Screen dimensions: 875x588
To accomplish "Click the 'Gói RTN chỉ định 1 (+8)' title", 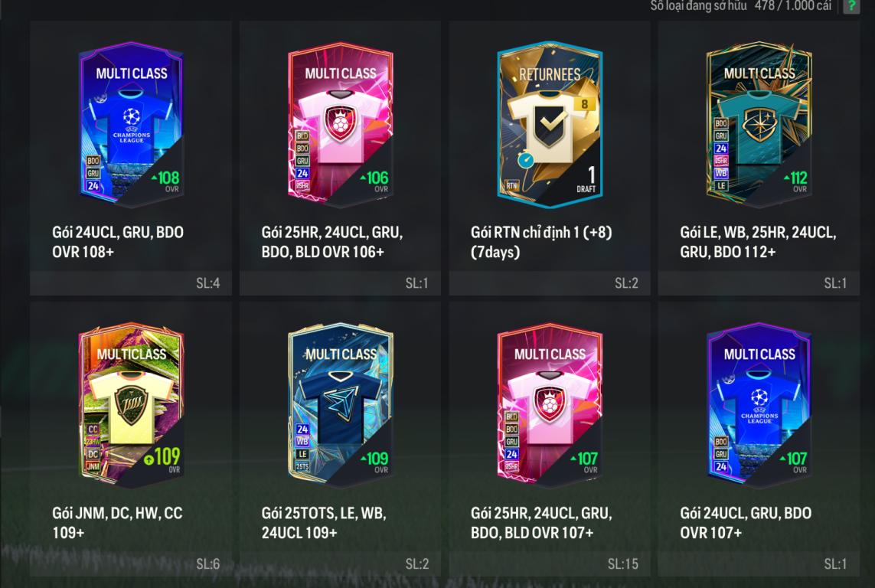I will pos(541,232).
